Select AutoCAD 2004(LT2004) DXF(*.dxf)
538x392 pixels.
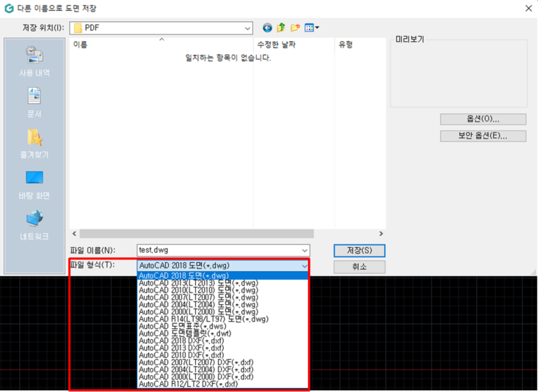[x=223, y=369]
